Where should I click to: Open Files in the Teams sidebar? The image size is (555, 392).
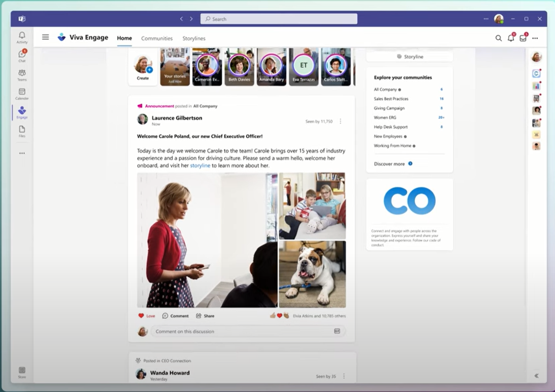(x=22, y=131)
